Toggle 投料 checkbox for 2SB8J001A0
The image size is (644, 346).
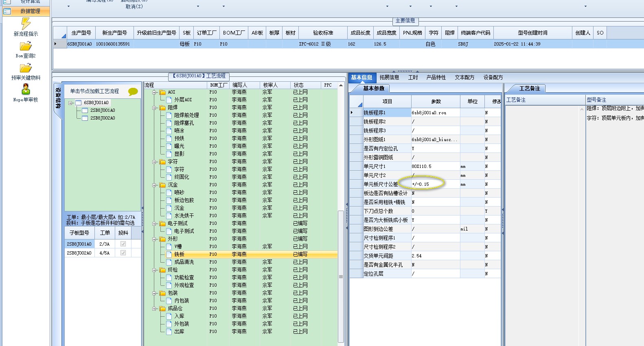click(x=123, y=244)
